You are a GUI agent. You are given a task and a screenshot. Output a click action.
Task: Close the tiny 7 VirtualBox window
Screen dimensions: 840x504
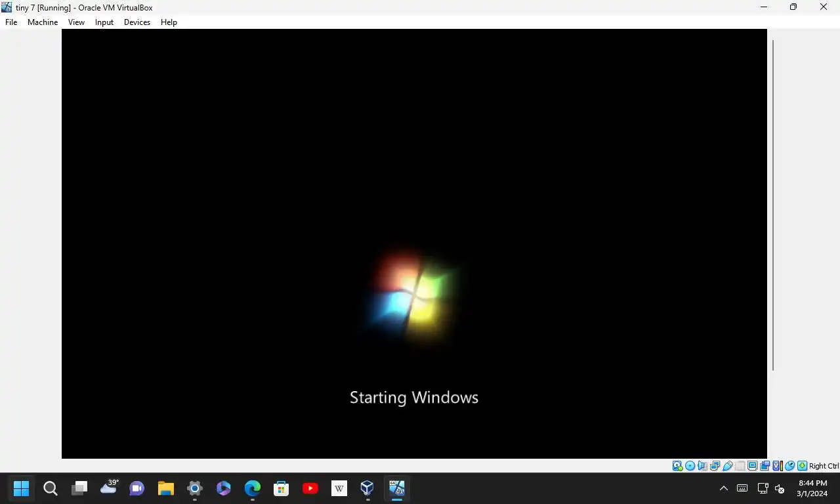coord(824,7)
